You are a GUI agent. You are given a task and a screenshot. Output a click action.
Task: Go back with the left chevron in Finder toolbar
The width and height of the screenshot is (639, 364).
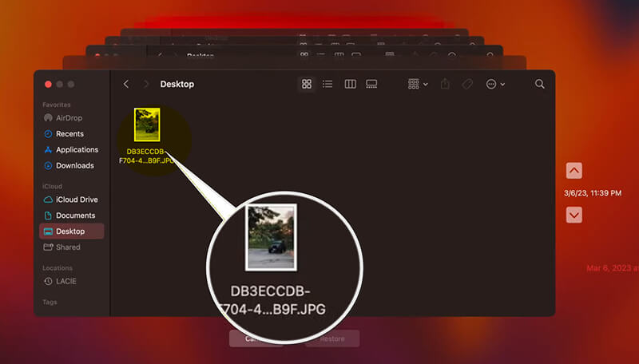126,84
